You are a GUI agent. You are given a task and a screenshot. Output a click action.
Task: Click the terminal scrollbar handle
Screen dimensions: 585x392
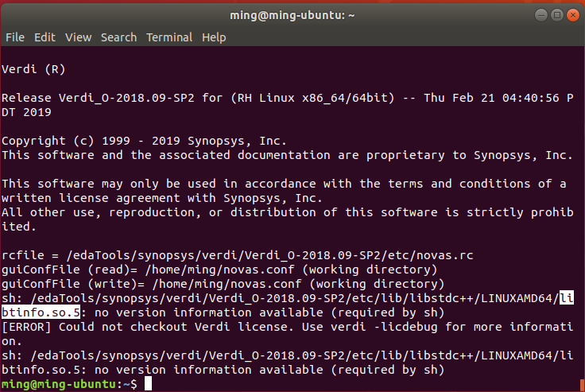click(583, 385)
